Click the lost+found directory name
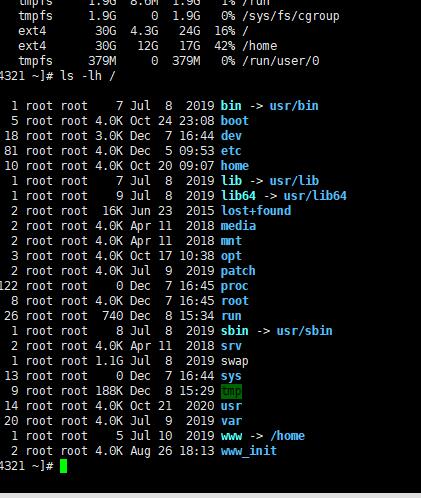The height and width of the screenshot is (498, 421). [256, 211]
